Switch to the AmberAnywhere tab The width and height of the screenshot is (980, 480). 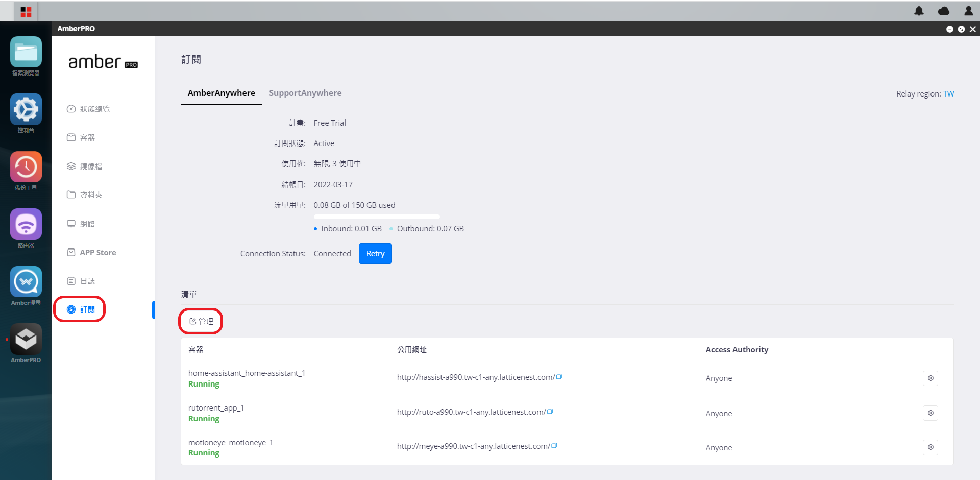pyautogui.click(x=222, y=93)
